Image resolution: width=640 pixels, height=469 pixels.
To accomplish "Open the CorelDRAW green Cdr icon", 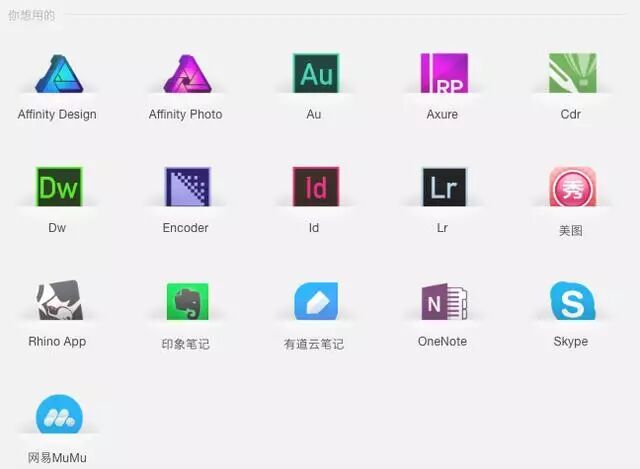I will (573, 73).
